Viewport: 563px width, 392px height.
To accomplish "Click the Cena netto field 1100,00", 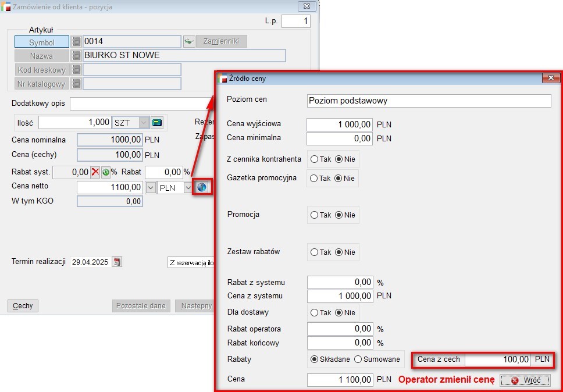I will (x=110, y=187).
